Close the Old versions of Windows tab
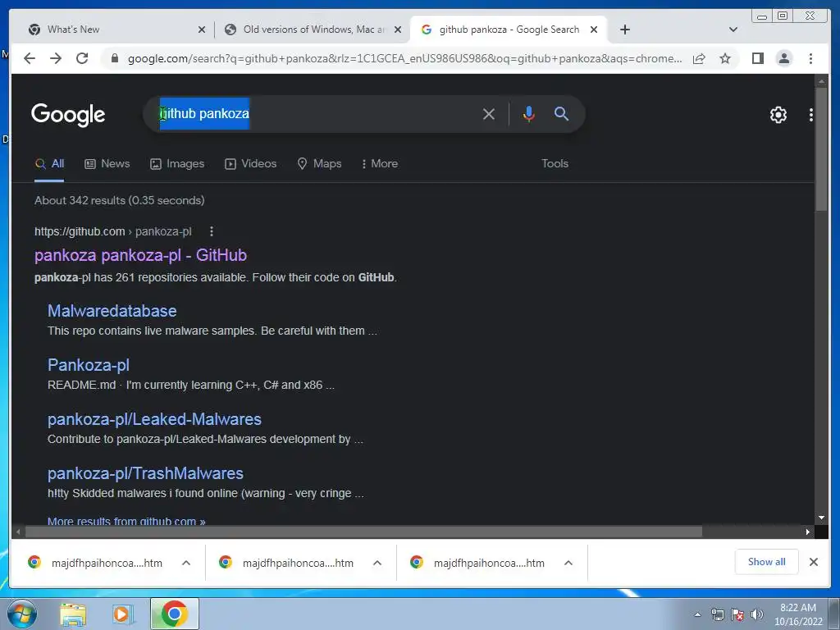Viewport: 840px width, 630px height. [398, 30]
